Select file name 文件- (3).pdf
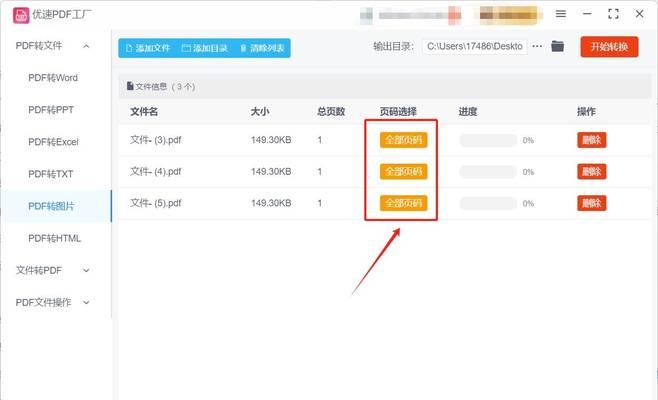Viewport: 658px width, 400px height. pyautogui.click(x=156, y=140)
